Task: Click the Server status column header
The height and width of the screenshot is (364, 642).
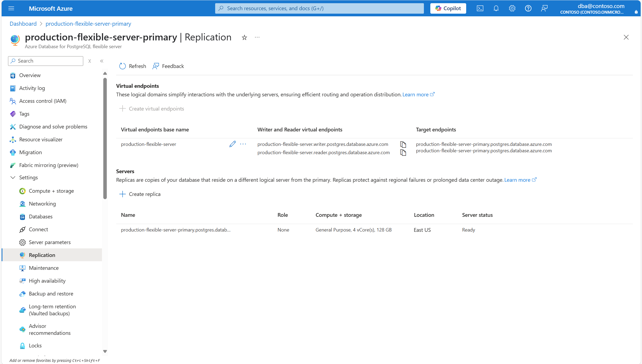Action: pos(477,215)
